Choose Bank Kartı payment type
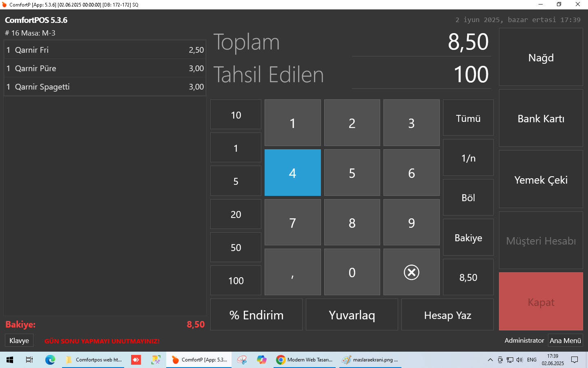 (x=541, y=119)
